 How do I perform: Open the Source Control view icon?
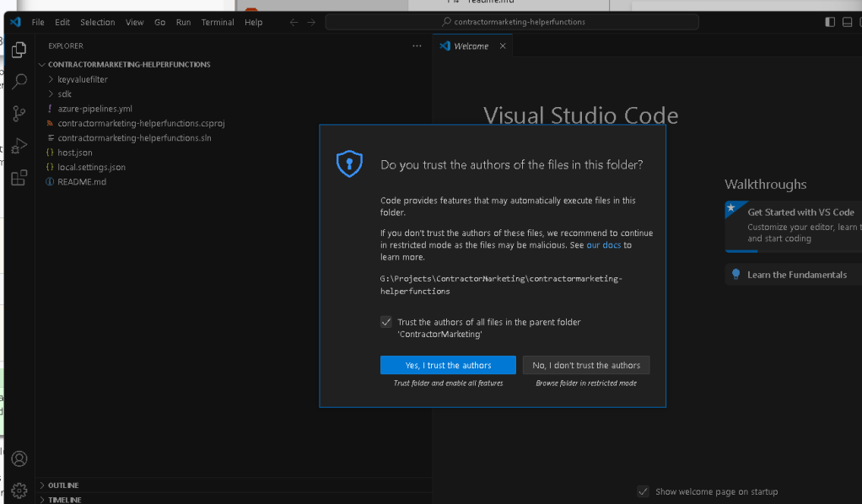tap(19, 114)
